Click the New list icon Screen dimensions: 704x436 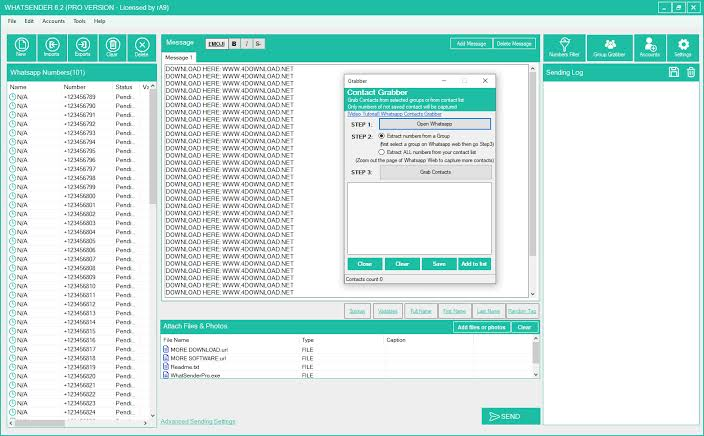21,47
